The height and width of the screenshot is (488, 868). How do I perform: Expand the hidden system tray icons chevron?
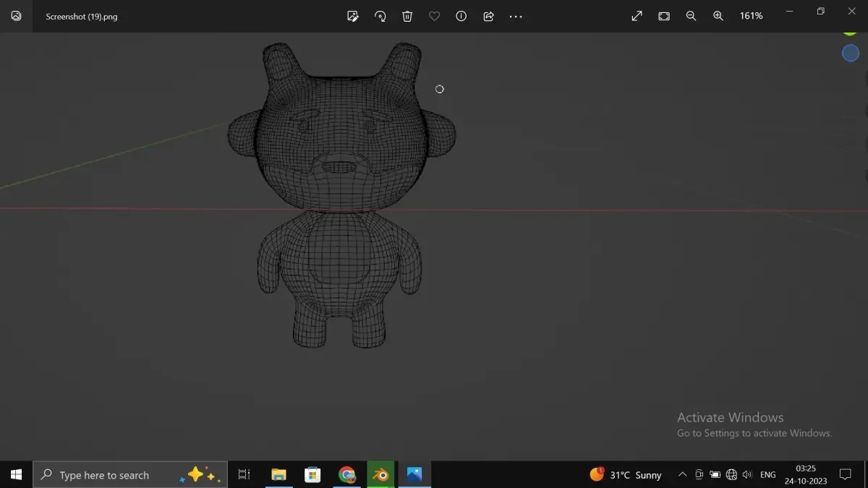(x=682, y=475)
